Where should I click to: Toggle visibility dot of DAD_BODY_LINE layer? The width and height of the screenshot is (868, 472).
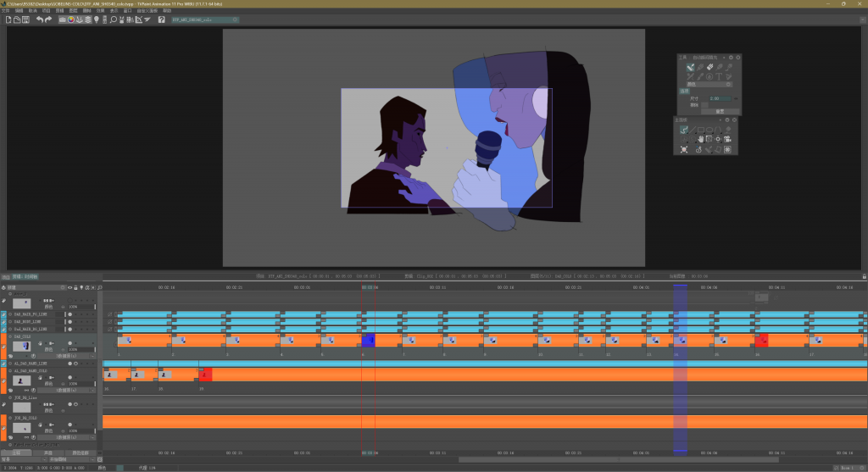[70, 322]
